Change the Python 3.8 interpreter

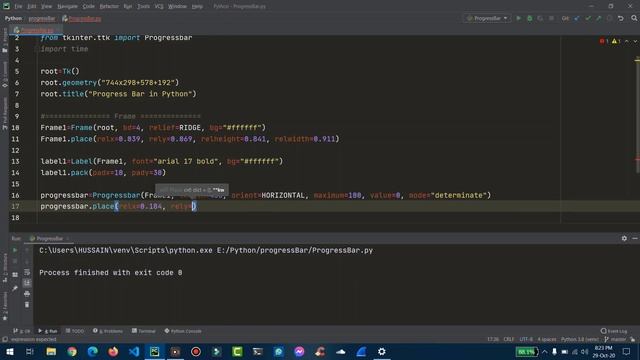[x=579, y=340]
